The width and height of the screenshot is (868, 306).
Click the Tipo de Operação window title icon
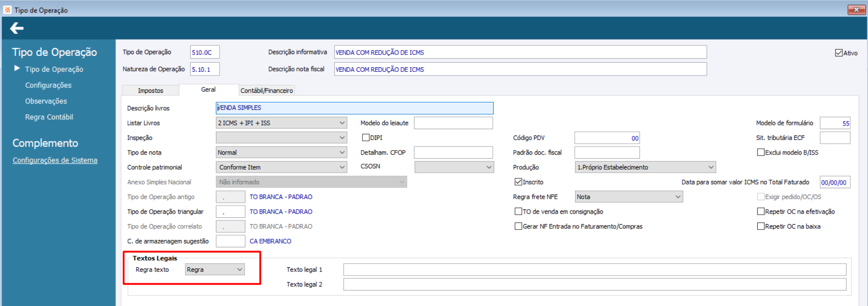(x=7, y=10)
